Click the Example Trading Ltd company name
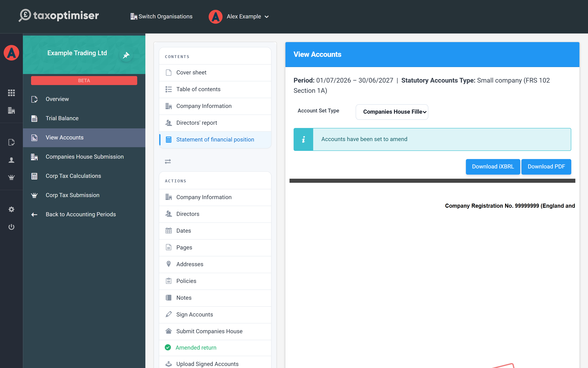 coord(77,53)
